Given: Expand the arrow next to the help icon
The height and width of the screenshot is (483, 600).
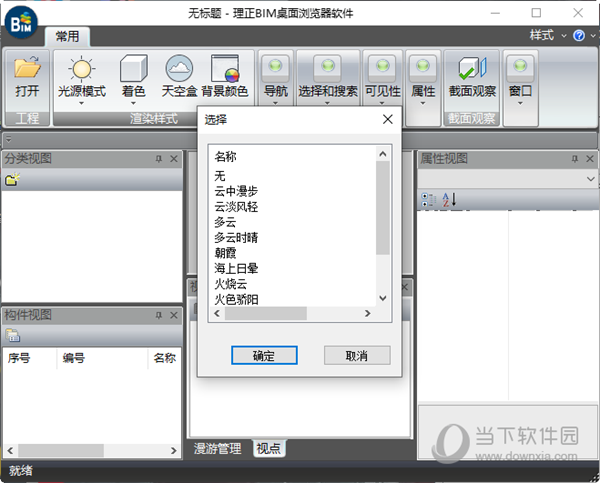Looking at the screenshot, I should click(592, 36).
